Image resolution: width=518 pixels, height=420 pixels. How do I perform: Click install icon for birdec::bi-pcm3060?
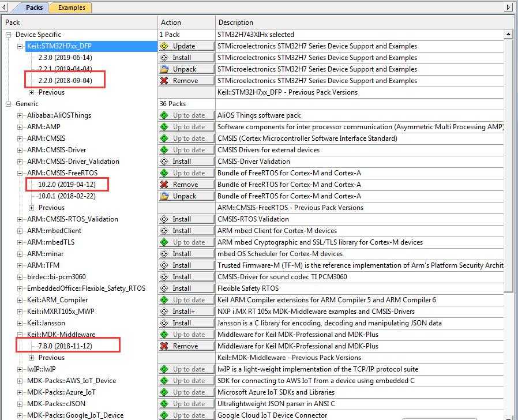[x=164, y=277]
